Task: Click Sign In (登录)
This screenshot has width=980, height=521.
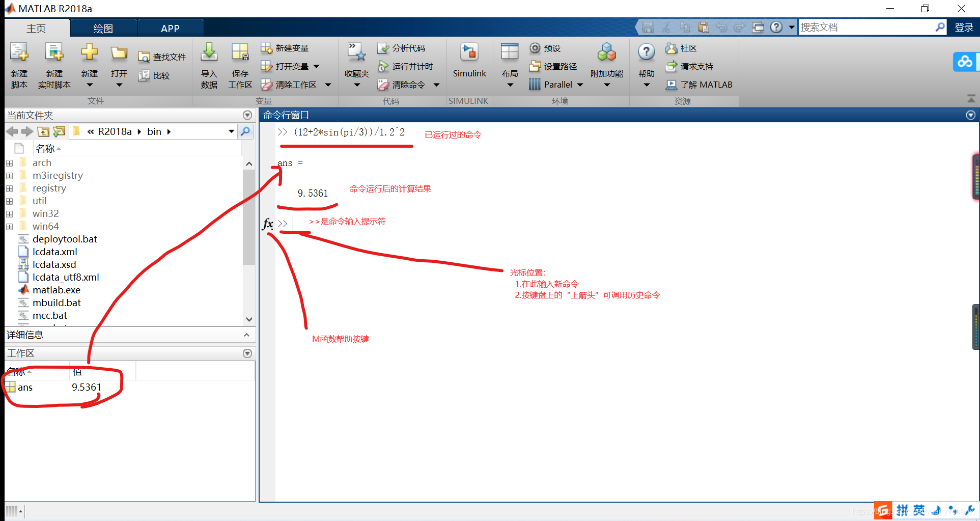Action: coord(964,28)
